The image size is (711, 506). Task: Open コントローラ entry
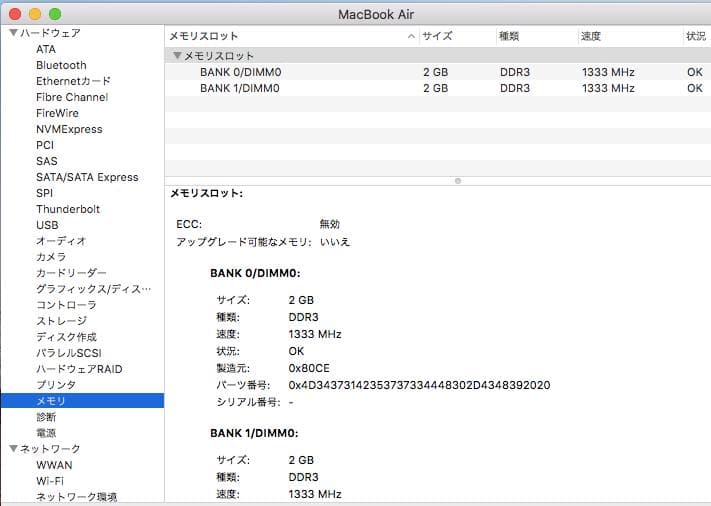(x=66, y=305)
